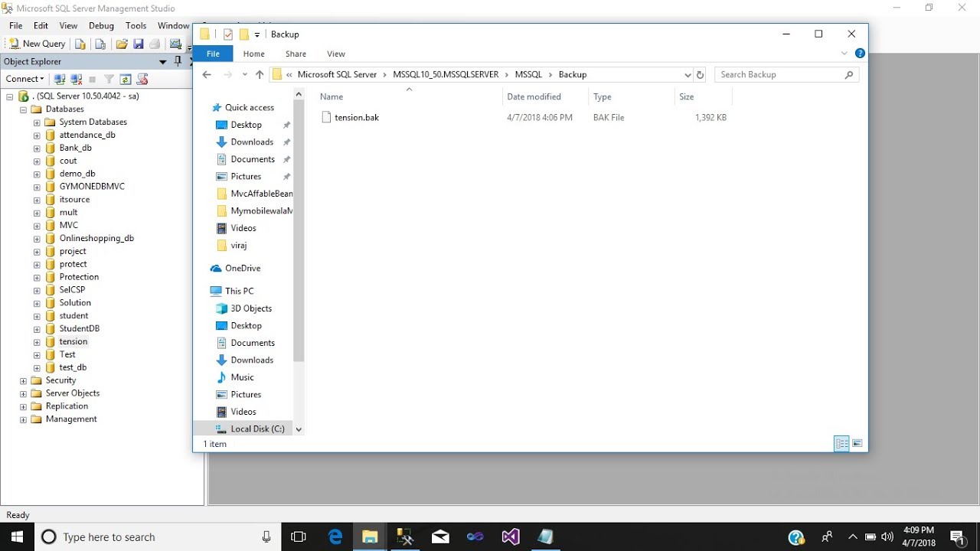Click the Database Engine Query icon in SSMS
Image resolution: width=980 pixels, height=551 pixels.
point(80,44)
